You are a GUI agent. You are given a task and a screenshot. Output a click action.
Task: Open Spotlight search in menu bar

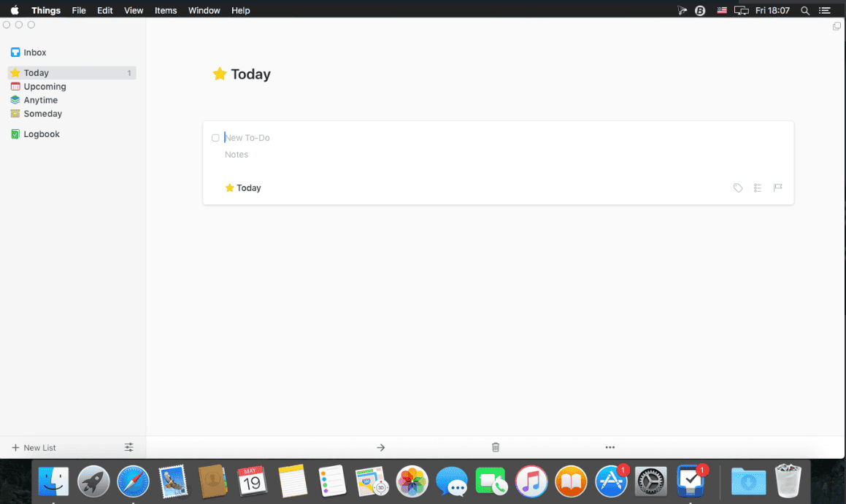point(805,10)
